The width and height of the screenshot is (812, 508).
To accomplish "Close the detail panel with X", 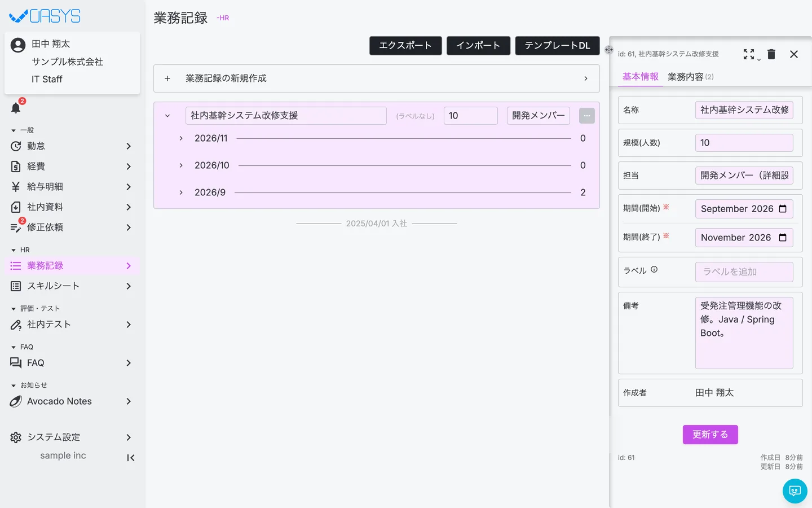I will (x=794, y=54).
